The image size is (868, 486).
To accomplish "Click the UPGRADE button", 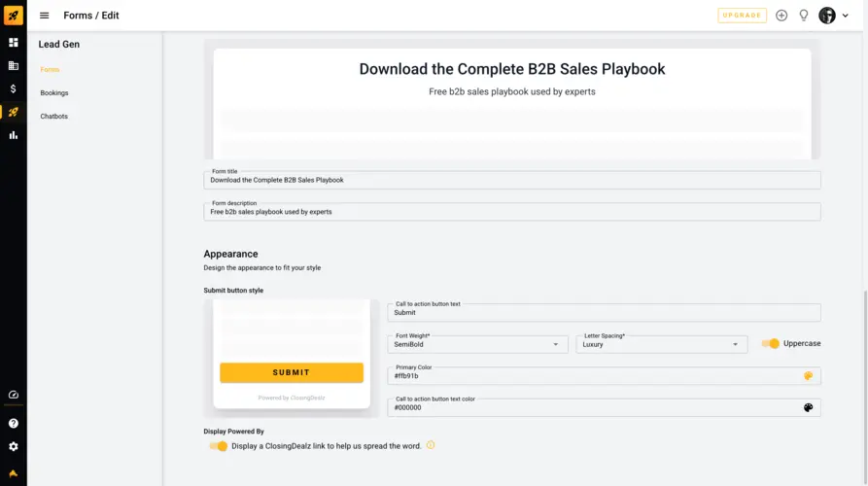I will [x=742, y=16].
